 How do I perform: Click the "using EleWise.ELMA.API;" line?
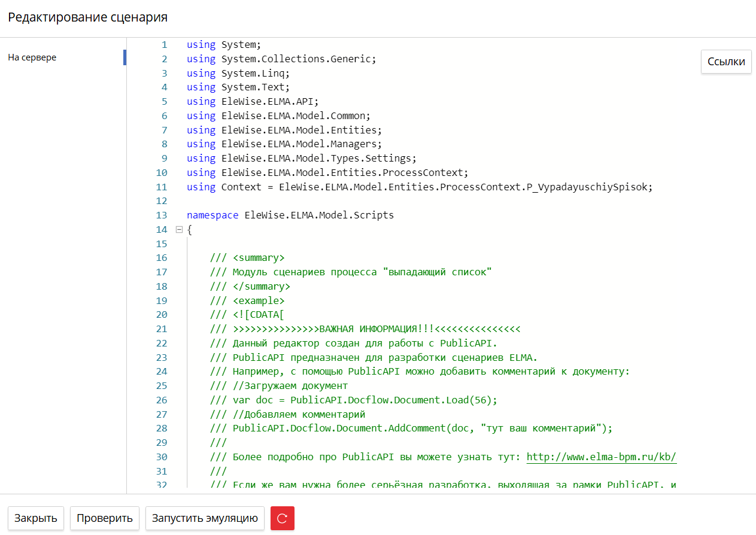point(253,101)
